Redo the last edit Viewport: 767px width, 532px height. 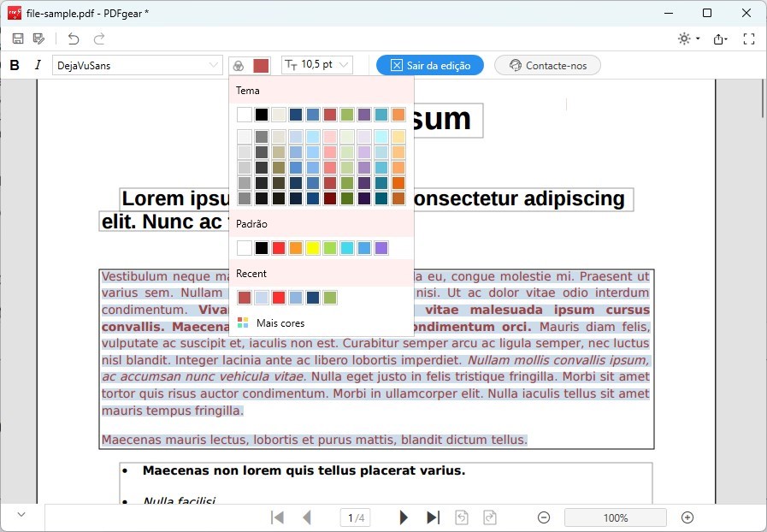tap(98, 38)
